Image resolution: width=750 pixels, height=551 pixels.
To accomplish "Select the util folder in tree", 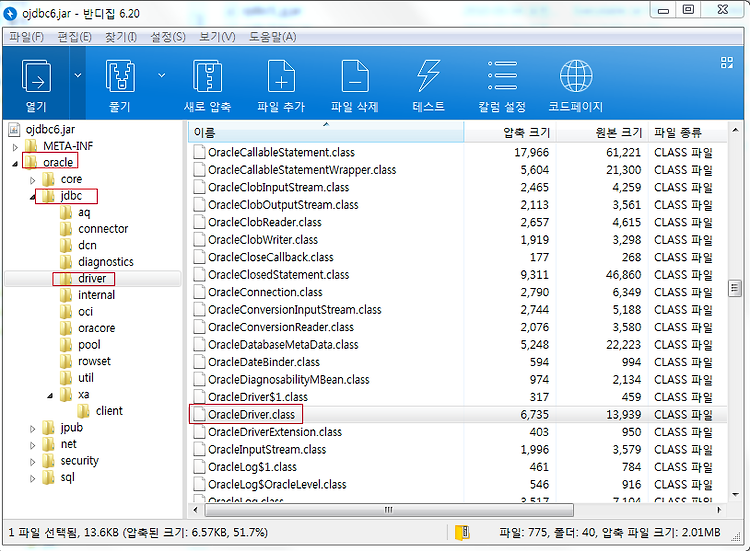I will coord(86,378).
